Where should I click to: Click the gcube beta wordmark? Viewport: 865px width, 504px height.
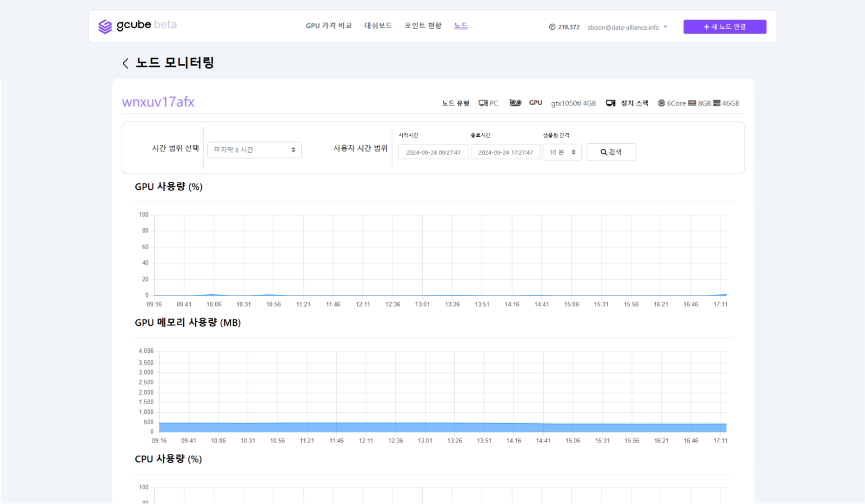(146, 25)
